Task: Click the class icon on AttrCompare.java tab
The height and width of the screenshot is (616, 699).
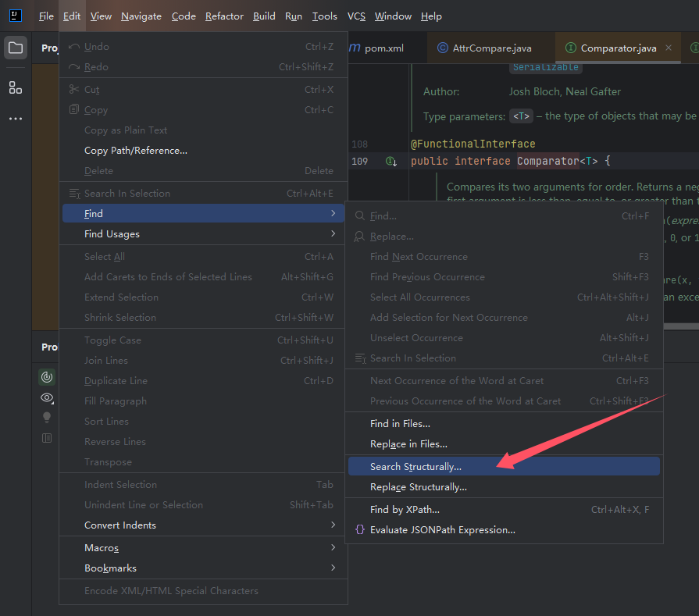Action: 442,48
